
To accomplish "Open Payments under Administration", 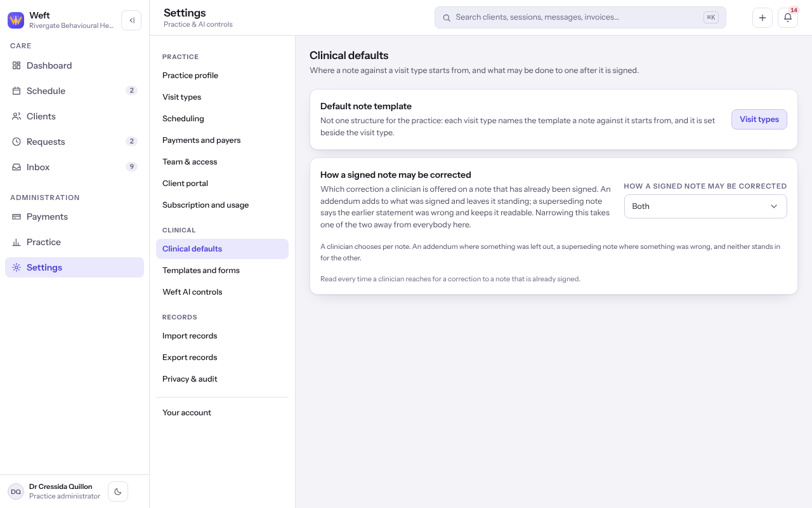I will pyautogui.click(x=74, y=217).
